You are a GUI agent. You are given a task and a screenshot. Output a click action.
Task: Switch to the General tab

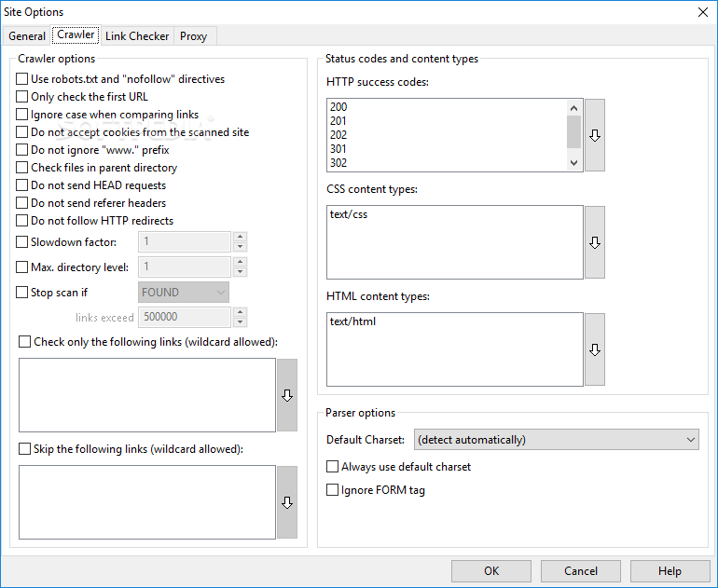click(26, 36)
